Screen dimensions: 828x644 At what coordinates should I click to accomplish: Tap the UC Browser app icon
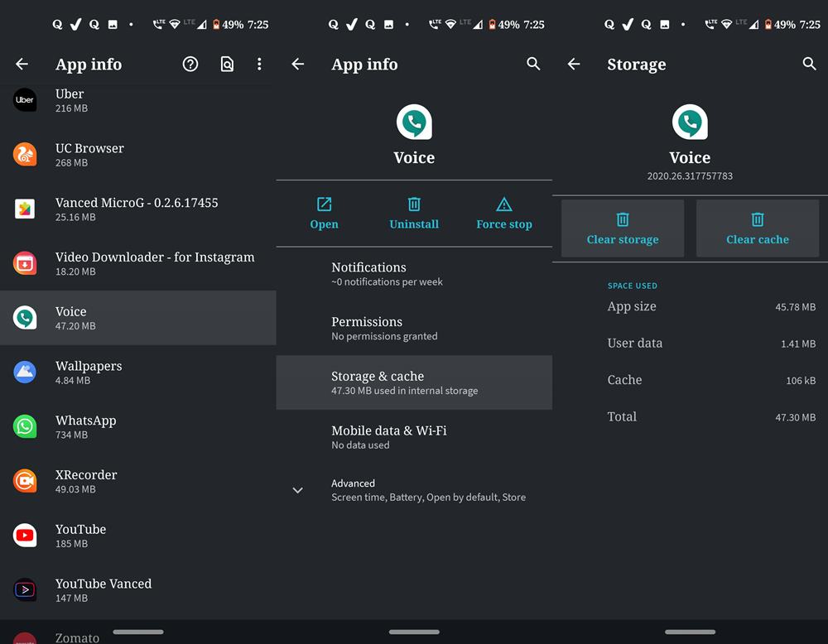click(25, 154)
